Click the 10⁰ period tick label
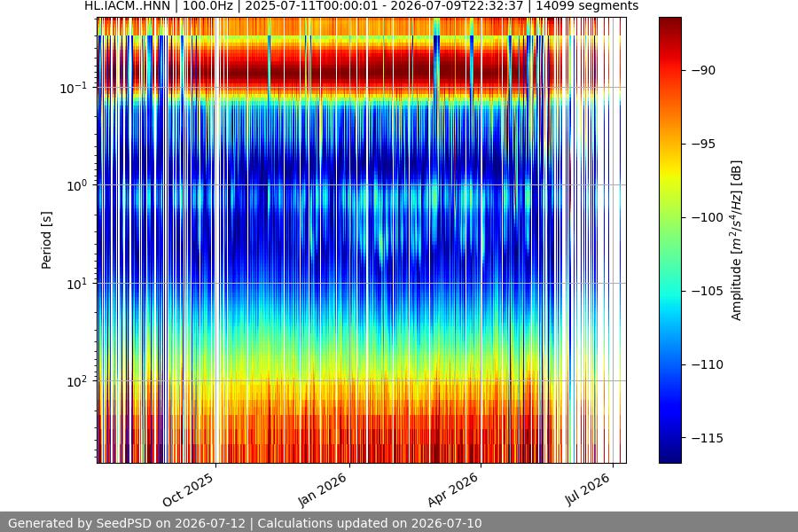Image resolution: width=798 pixels, height=532 pixels. (77, 185)
